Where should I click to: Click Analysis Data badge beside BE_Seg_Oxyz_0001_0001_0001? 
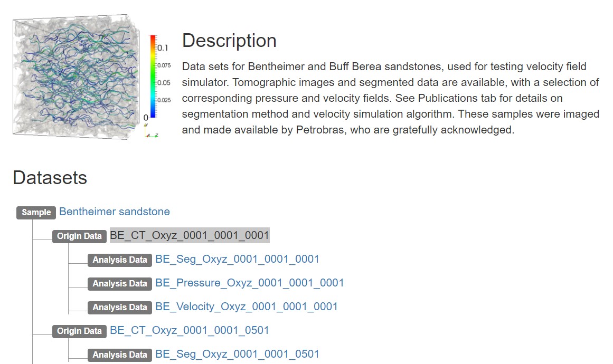click(120, 260)
